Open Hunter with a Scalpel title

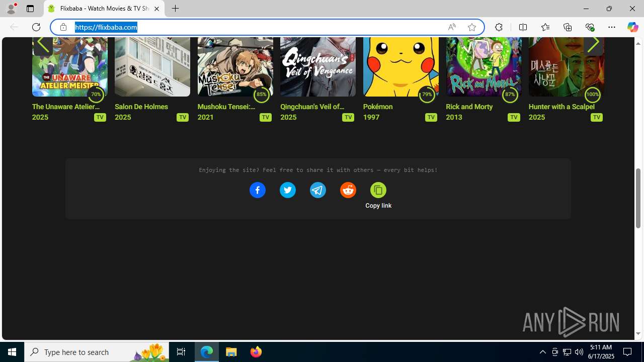pyautogui.click(x=561, y=107)
